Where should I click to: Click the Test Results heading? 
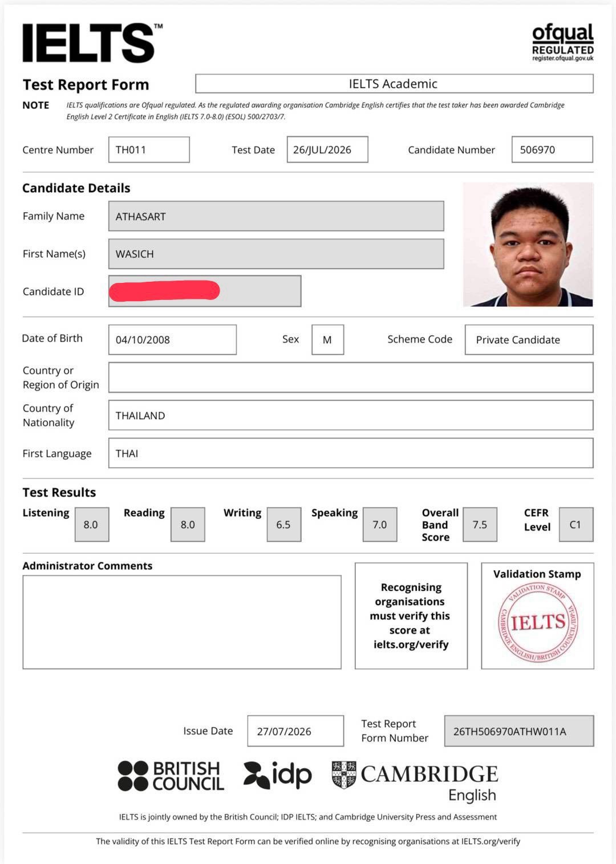[x=59, y=492]
